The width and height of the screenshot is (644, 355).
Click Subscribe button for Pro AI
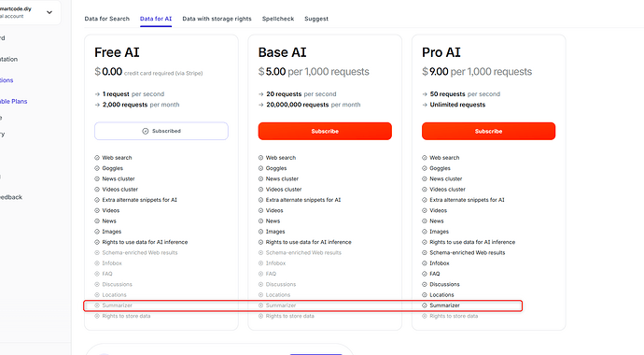click(488, 131)
